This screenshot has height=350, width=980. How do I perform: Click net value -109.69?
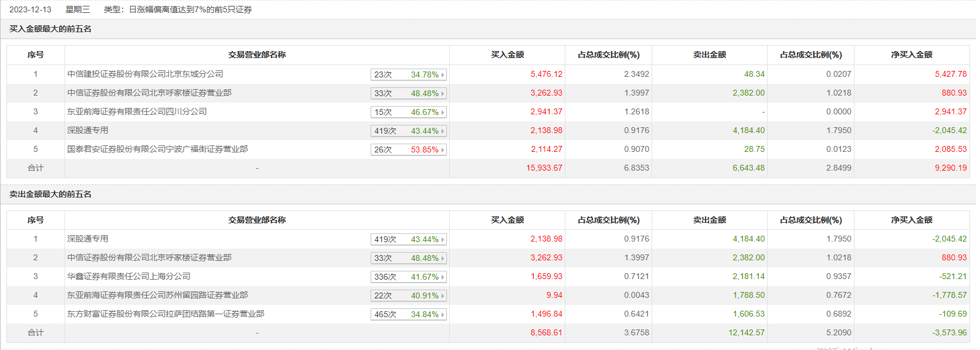point(953,314)
